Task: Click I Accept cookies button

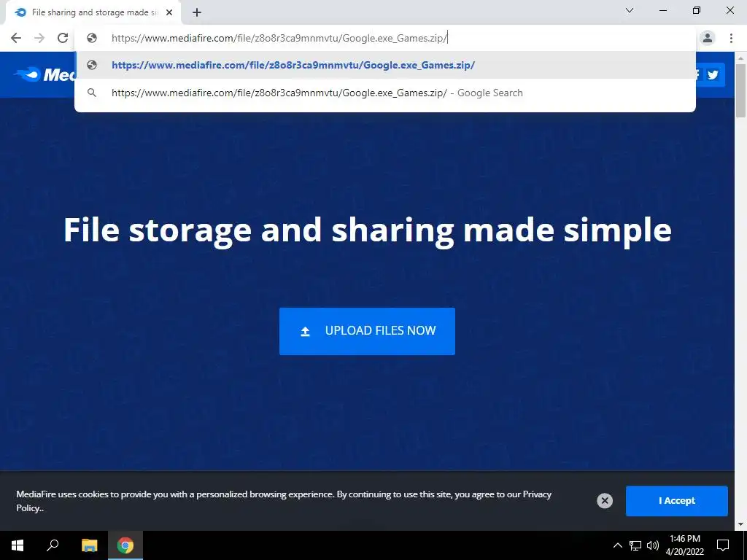Action: [x=676, y=500]
